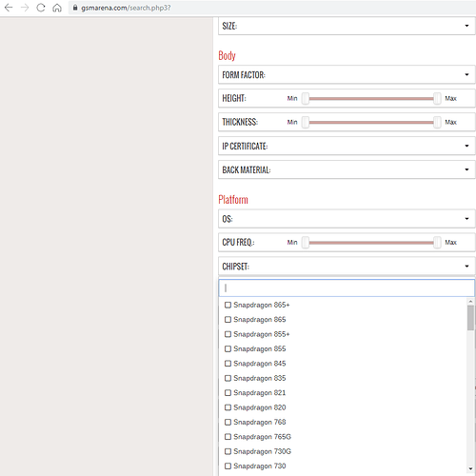Select the Snapdragon 855 checkbox
This screenshot has width=476, height=476.
[x=228, y=348]
